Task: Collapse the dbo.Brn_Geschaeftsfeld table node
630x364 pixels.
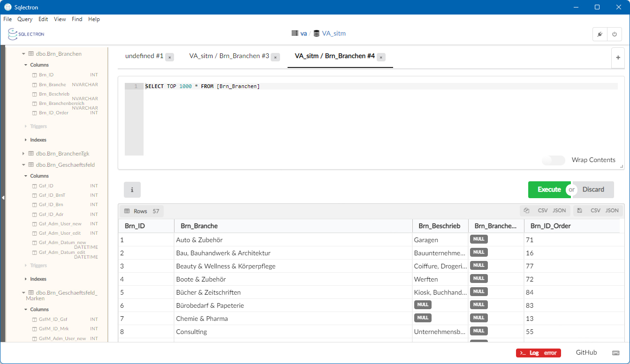Action: pos(23,165)
